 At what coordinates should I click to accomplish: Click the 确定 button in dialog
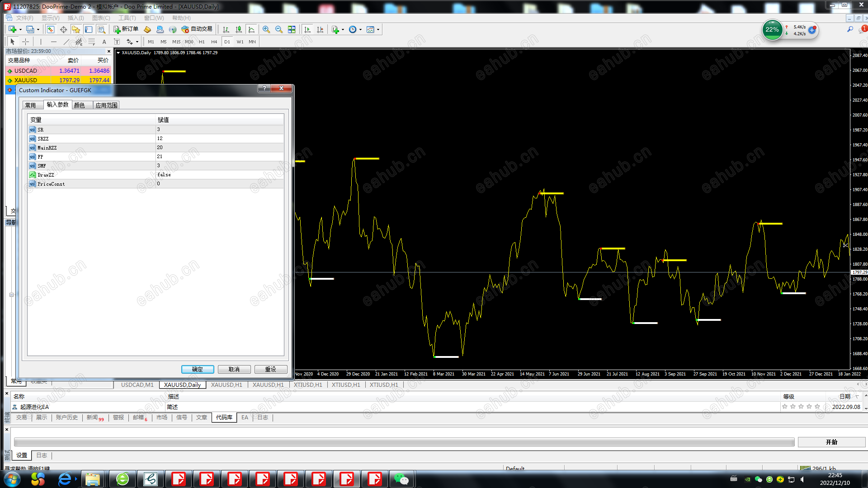(198, 369)
